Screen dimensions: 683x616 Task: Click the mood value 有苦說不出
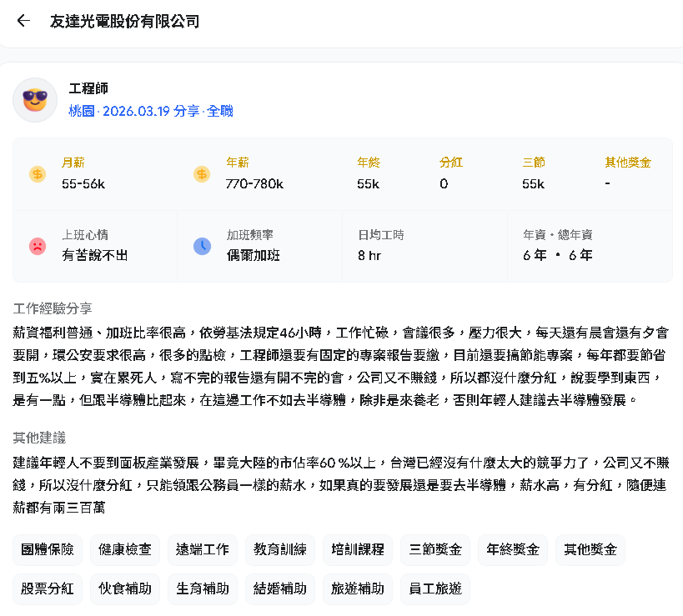click(x=94, y=256)
